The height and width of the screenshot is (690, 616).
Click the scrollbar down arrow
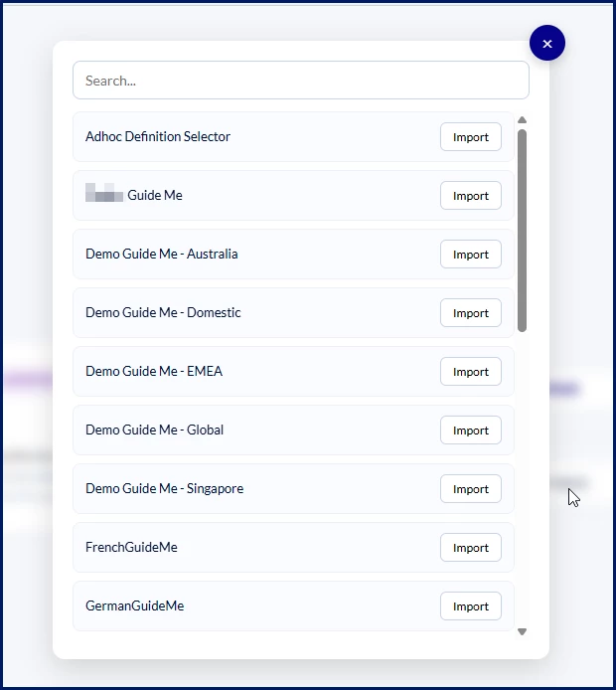click(522, 632)
